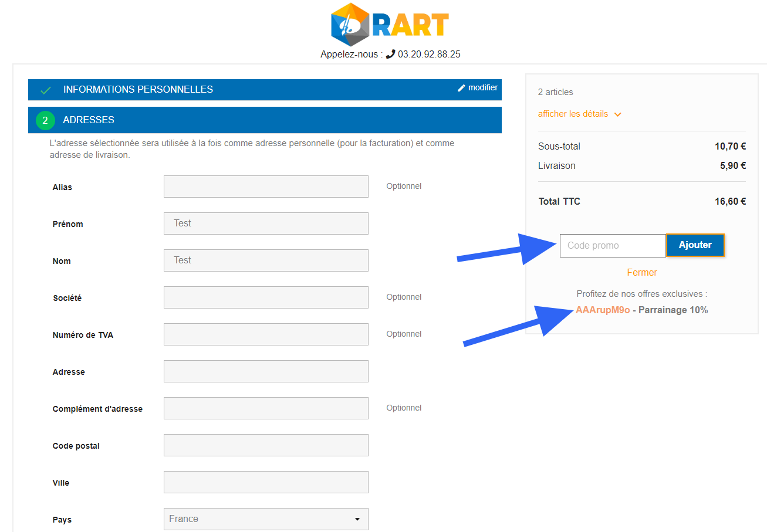Click the Total TTC amount 16,60 €

[730, 202]
